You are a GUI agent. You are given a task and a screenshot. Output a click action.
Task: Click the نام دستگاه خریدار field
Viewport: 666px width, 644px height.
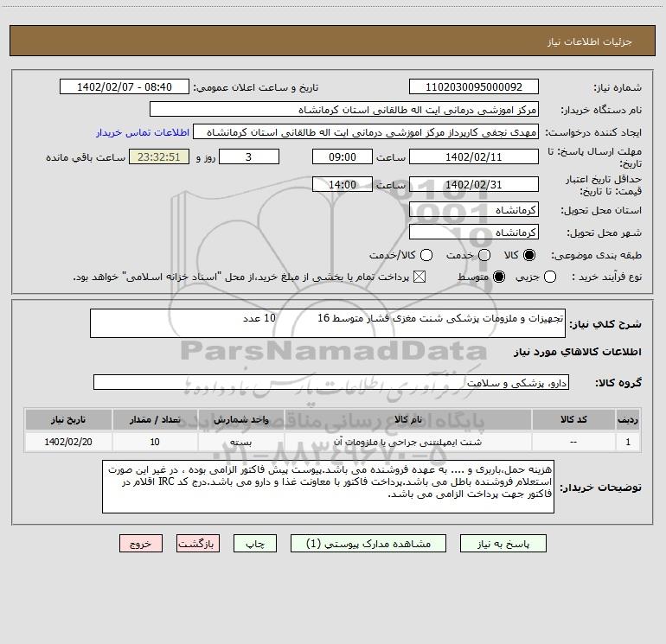point(344,110)
